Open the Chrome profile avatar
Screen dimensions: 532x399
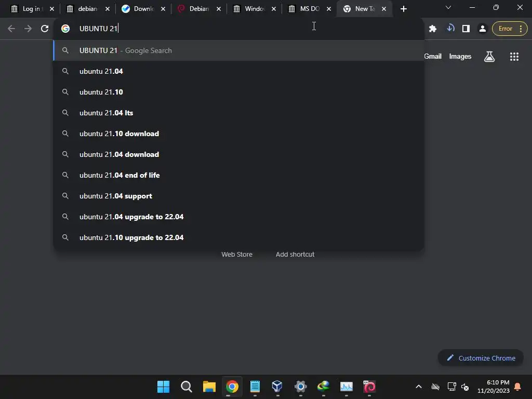click(x=482, y=29)
